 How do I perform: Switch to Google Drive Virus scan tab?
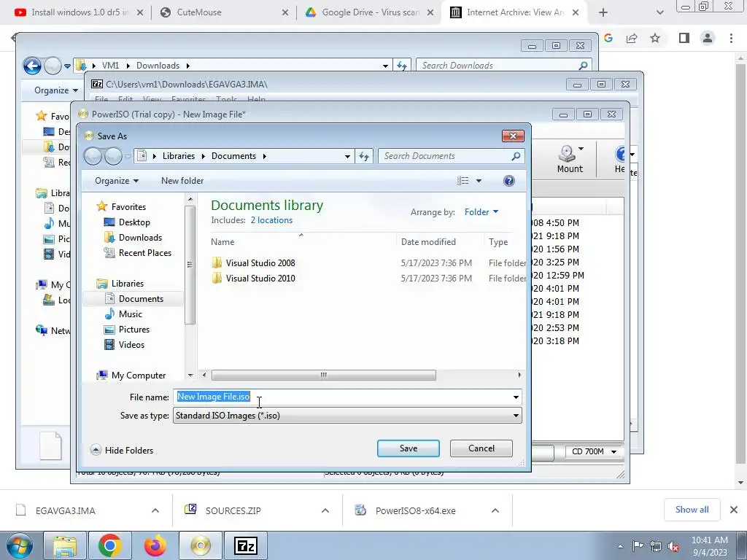coord(368,12)
